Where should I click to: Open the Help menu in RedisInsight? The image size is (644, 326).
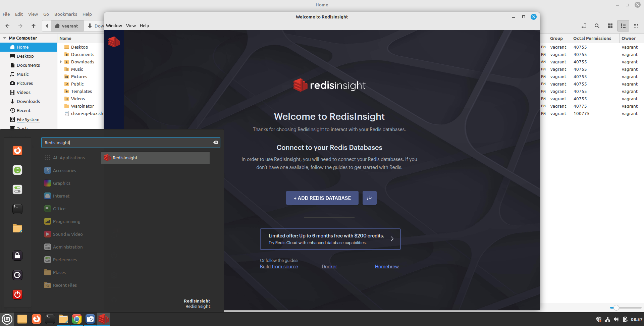click(144, 25)
